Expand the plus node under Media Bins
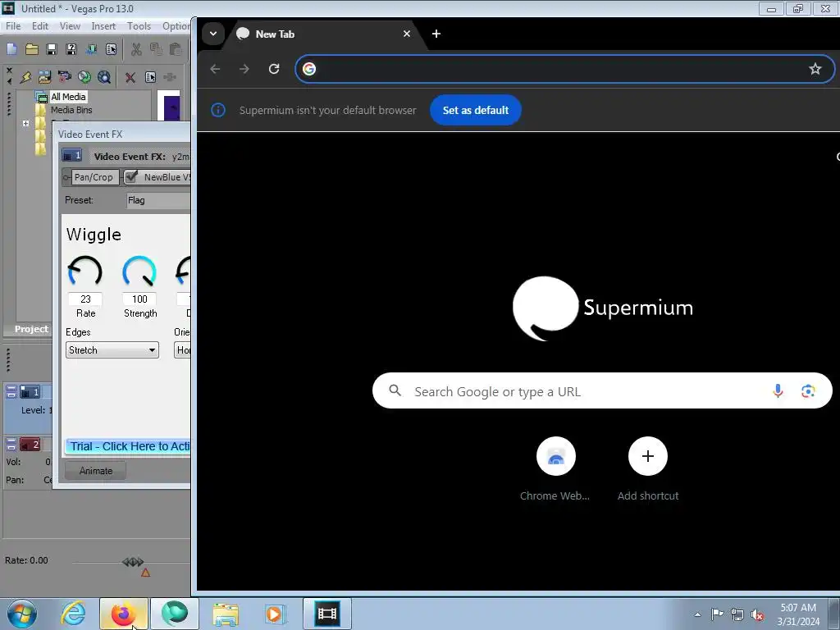 25,123
